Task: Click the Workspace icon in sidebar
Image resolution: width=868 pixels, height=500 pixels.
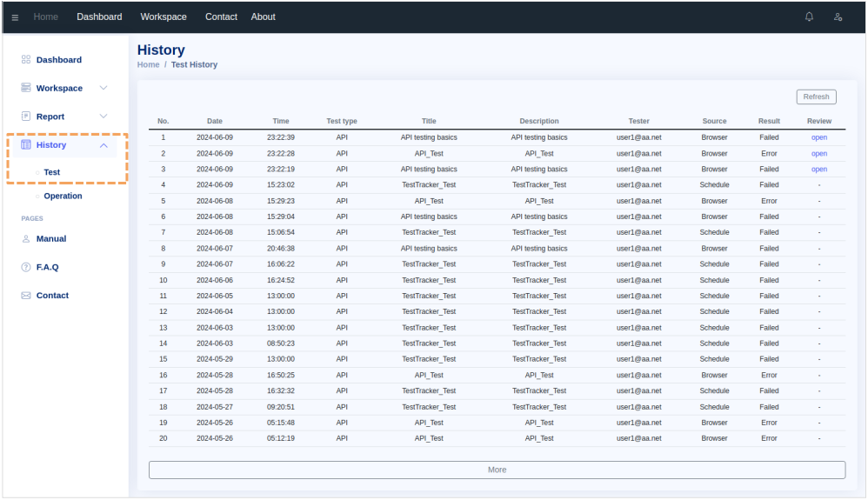Action: [26, 88]
